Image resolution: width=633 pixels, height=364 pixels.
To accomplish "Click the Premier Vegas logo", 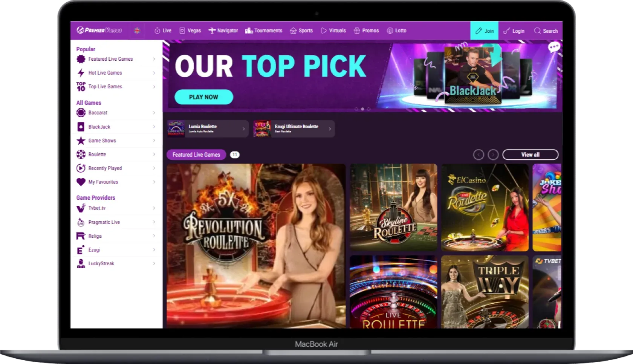I will (99, 31).
